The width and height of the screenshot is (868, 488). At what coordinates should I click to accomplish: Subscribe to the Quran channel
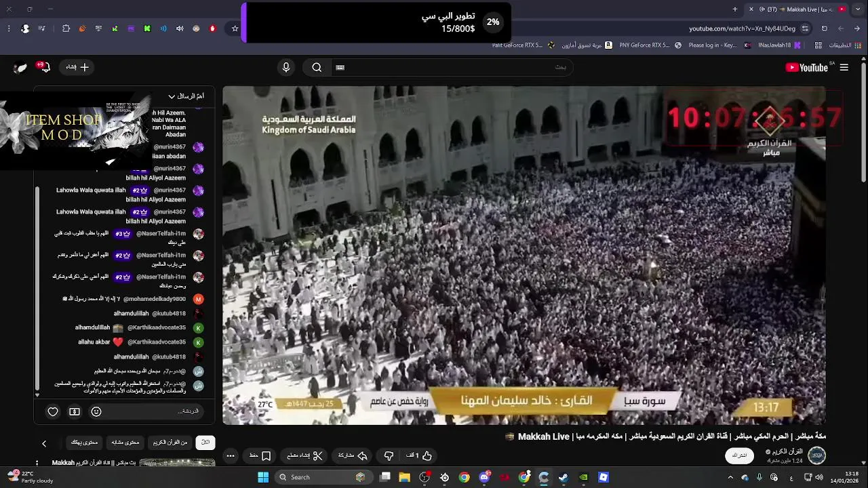click(x=739, y=455)
